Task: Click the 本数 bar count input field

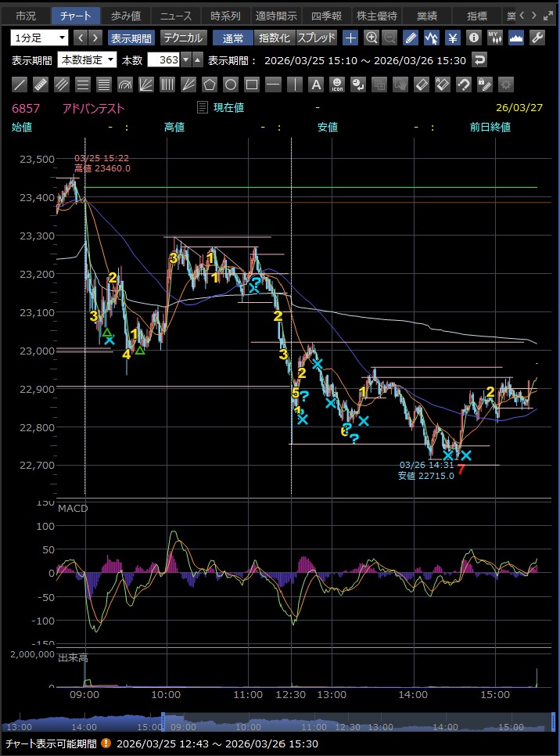Action: point(164,60)
